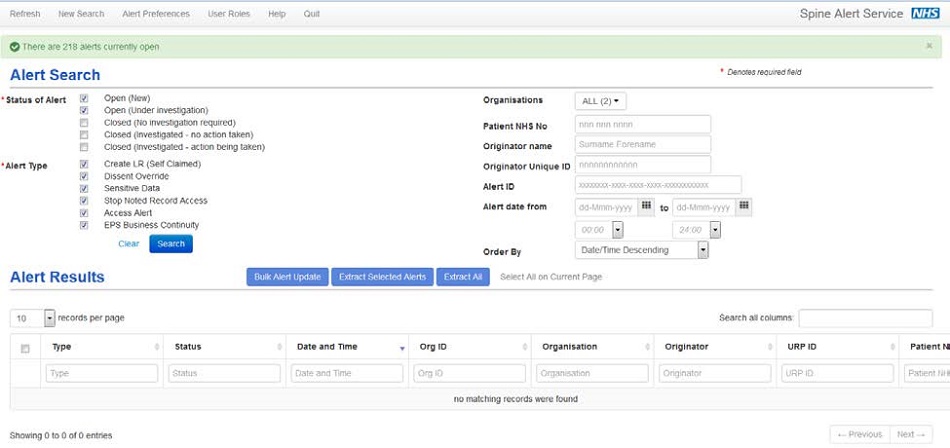Go to Next results page
950x448 pixels.
click(x=911, y=434)
